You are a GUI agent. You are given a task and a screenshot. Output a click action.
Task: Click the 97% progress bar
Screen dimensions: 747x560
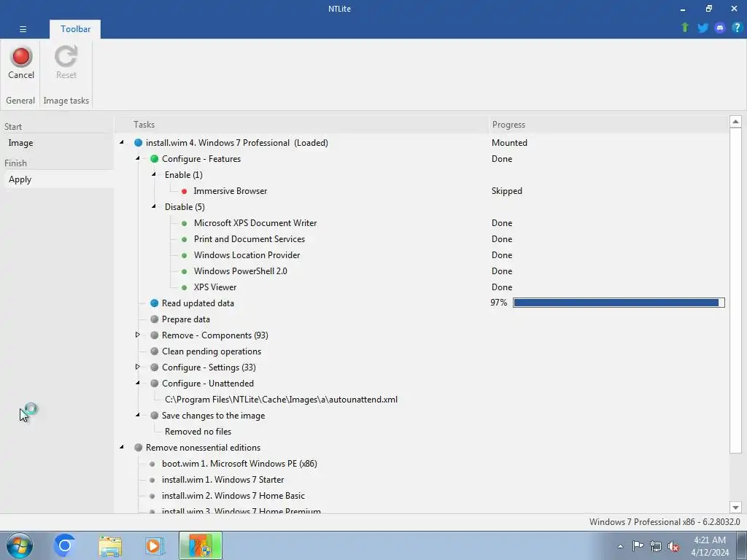(619, 303)
